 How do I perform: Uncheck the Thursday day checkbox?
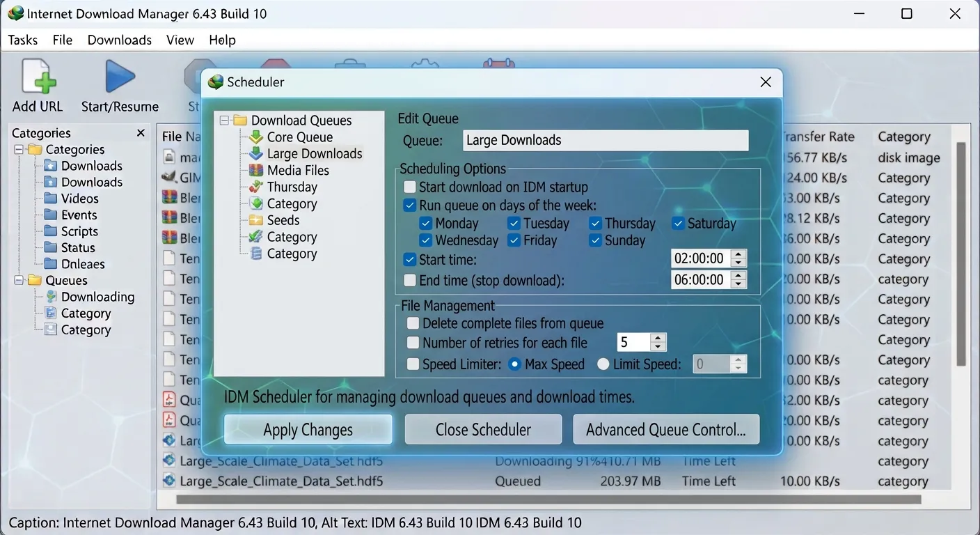596,224
